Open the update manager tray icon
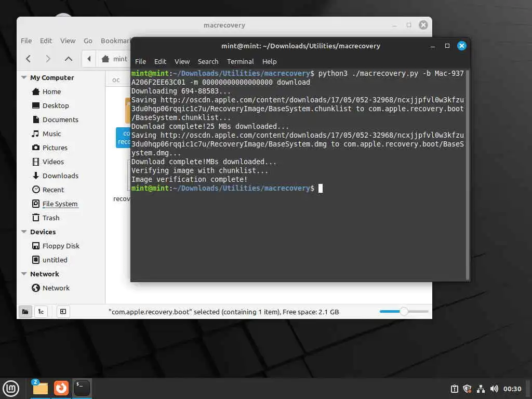The width and height of the screenshot is (532, 399). (x=455, y=389)
